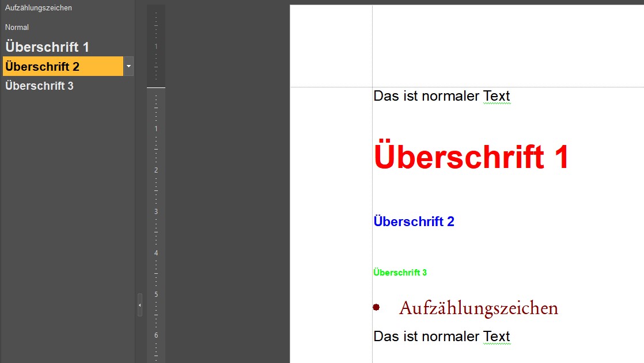644x363 pixels.
Task: Click the dark red bullet point symbol
Action: [376, 307]
